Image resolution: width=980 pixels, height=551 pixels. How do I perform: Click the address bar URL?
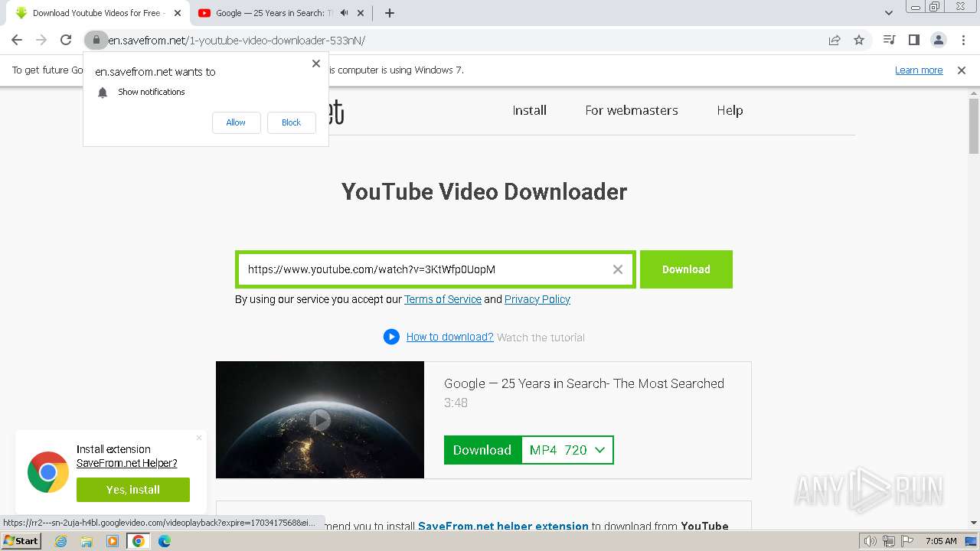point(237,40)
